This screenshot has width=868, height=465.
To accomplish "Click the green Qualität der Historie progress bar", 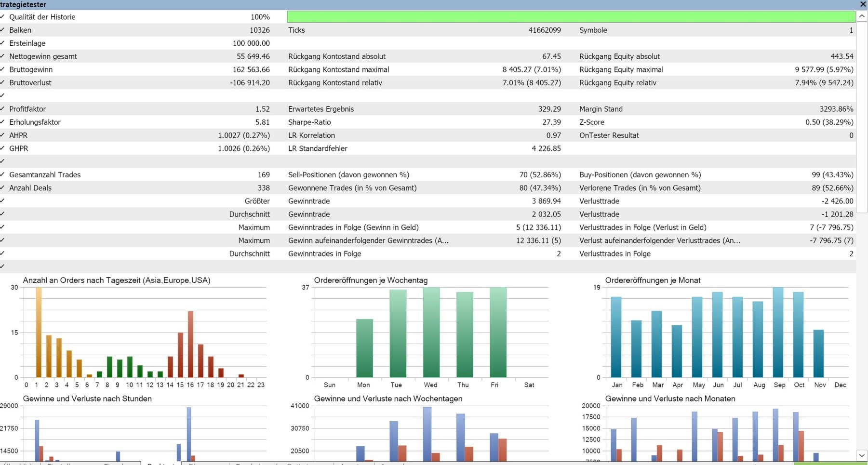I will click(571, 17).
